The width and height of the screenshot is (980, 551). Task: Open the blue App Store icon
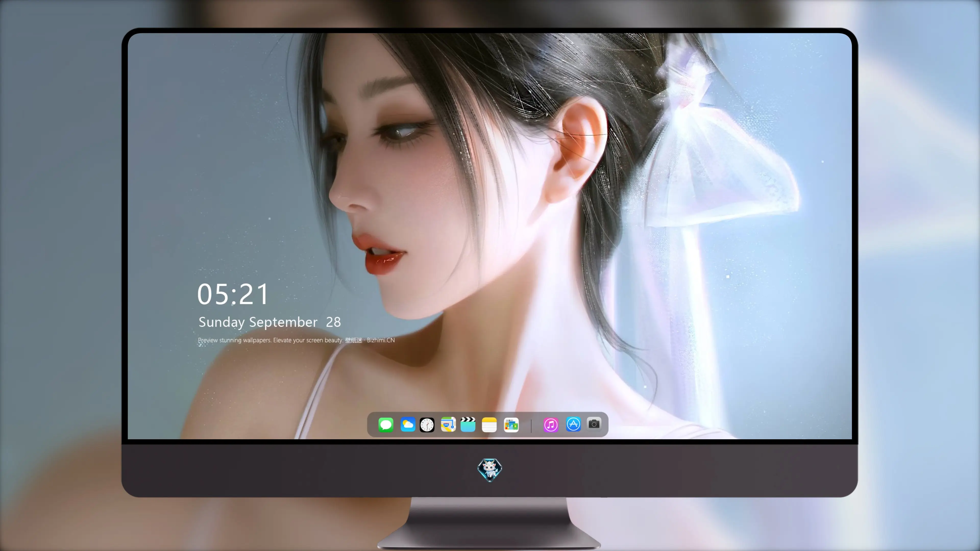click(573, 424)
